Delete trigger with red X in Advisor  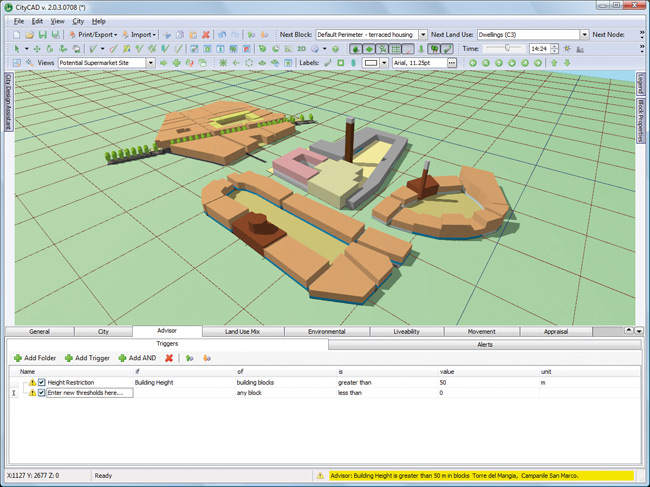click(169, 358)
